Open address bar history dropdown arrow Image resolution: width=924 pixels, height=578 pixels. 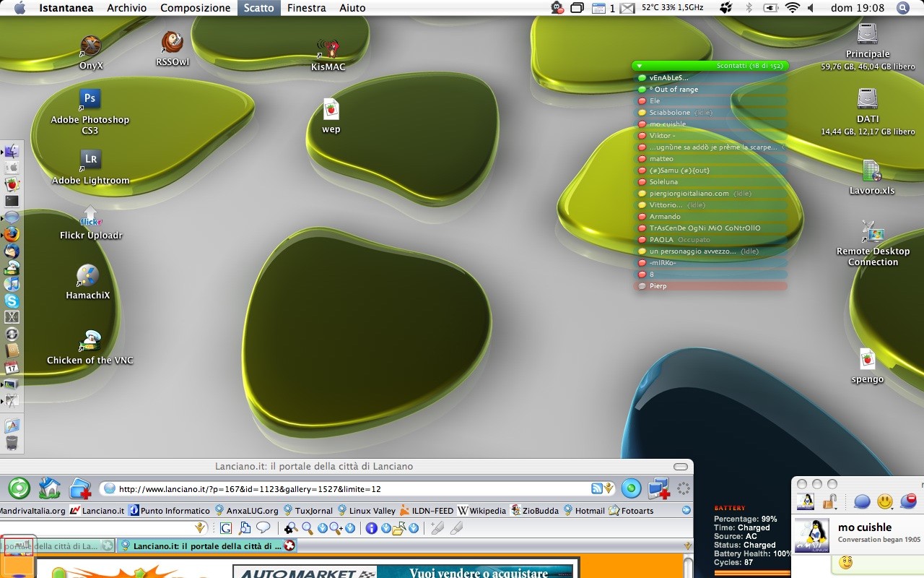[x=609, y=488]
